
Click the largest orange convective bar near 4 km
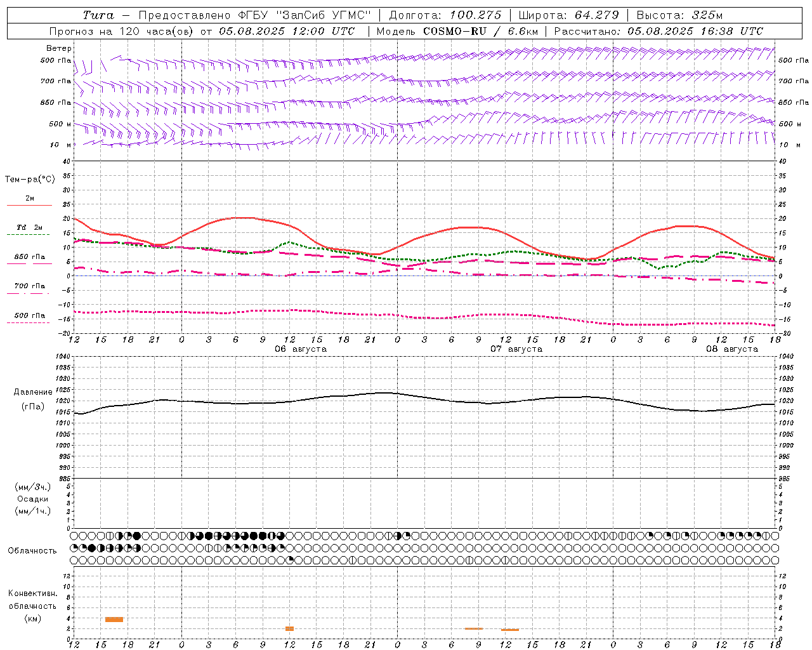(114, 620)
